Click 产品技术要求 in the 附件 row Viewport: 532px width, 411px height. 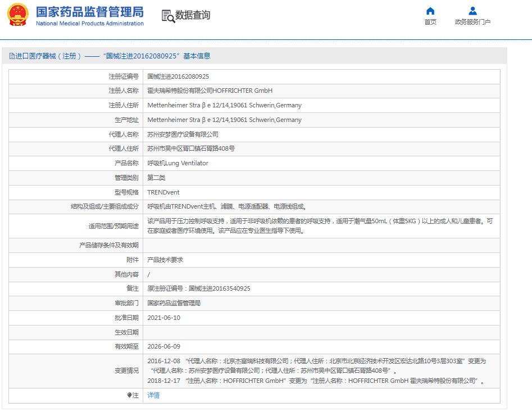tap(165, 260)
